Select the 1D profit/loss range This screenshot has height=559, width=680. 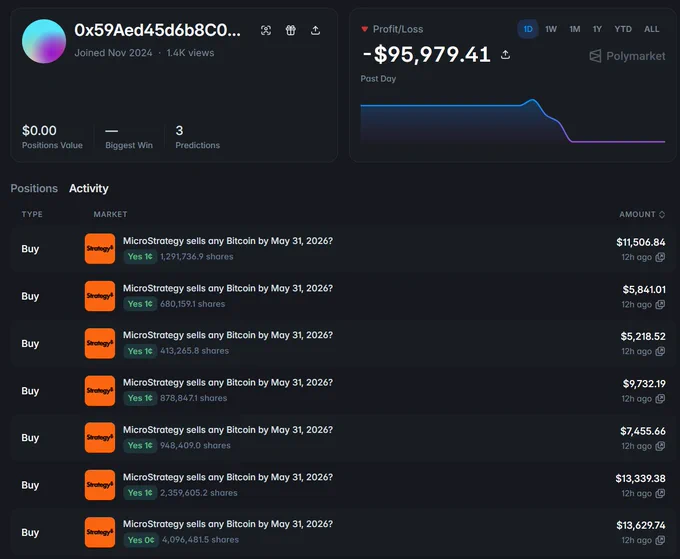click(528, 29)
